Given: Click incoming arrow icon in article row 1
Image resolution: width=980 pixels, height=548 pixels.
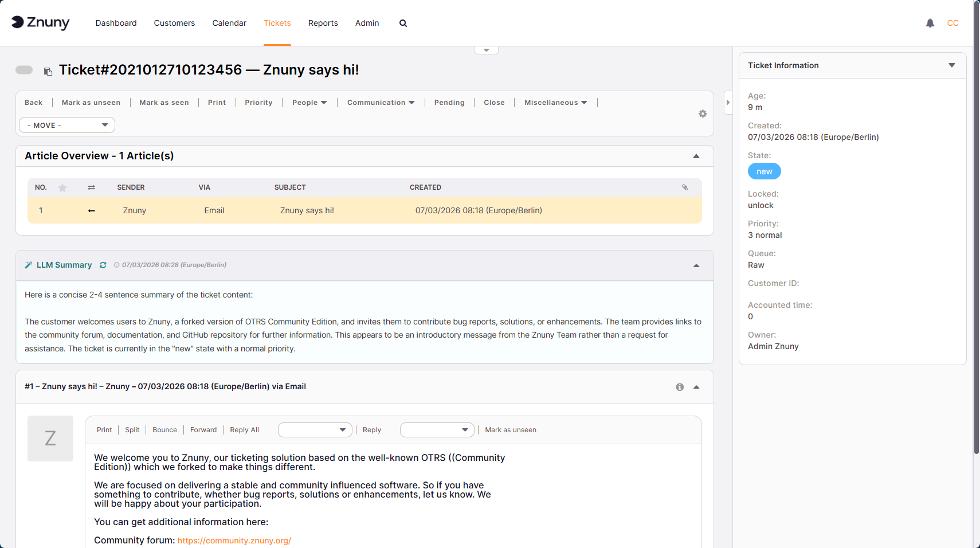Looking at the screenshot, I should tap(92, 210).
